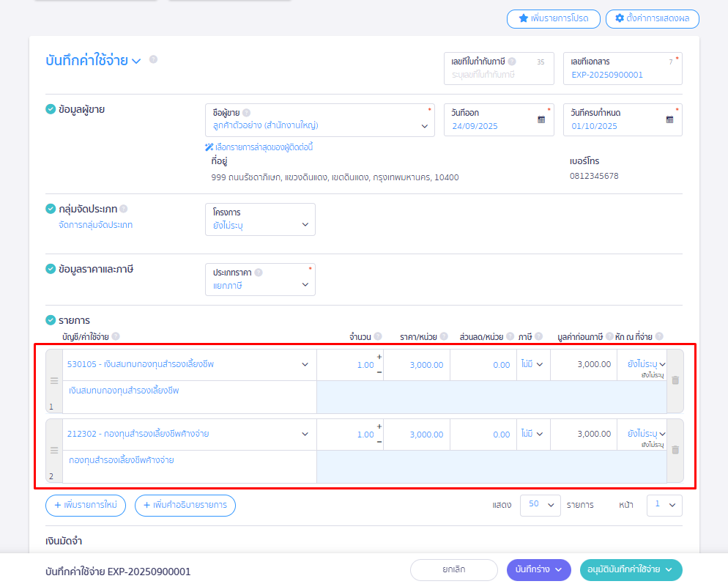Click manage classification groups link

(96, 225)
